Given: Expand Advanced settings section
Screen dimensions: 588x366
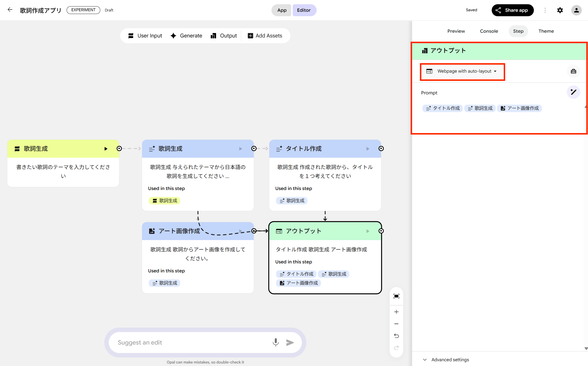Looking at the screenshot, I should (x=446, y=360).
